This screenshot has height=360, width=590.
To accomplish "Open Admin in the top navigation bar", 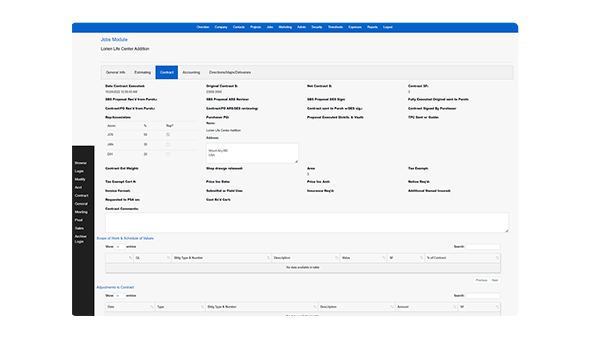I will pyautogui.click(x=301, y=27).
